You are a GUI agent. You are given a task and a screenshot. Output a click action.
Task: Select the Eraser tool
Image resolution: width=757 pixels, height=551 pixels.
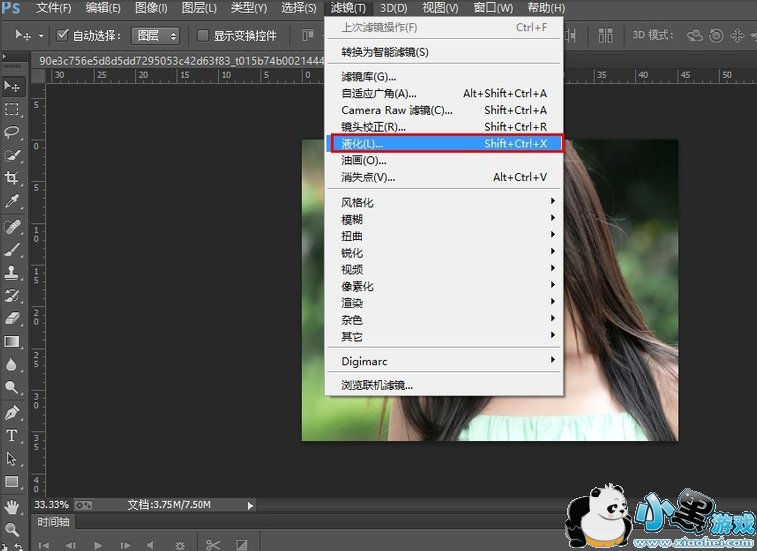click(x=13, y=319)
